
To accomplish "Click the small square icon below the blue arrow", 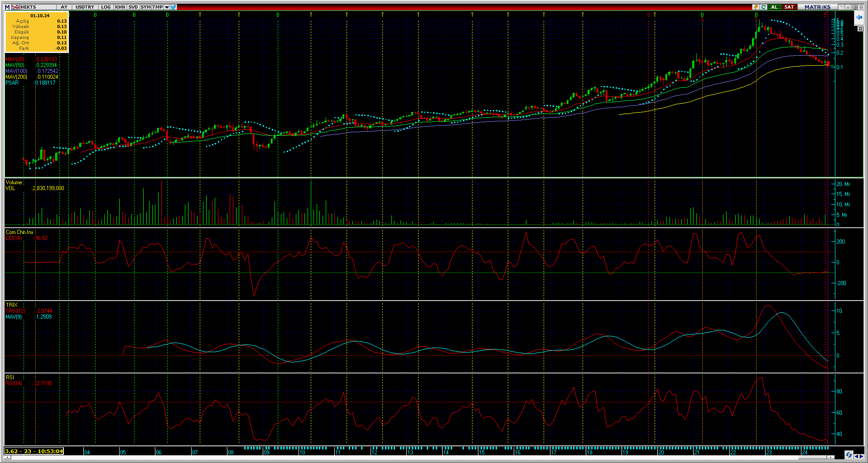I will 860,29.
